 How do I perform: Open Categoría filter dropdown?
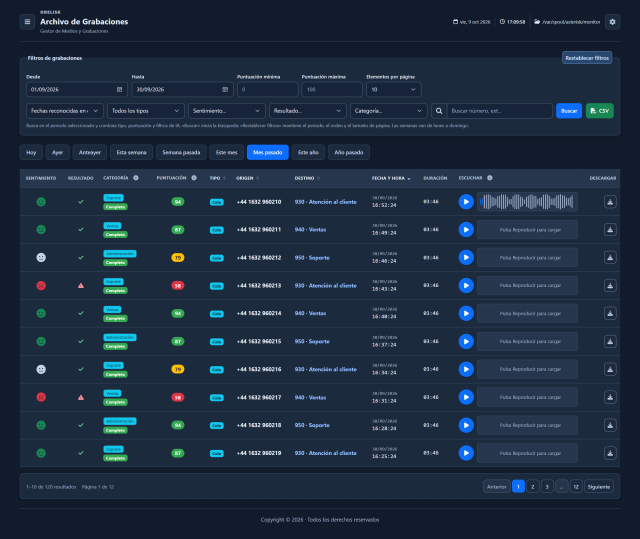388,111
